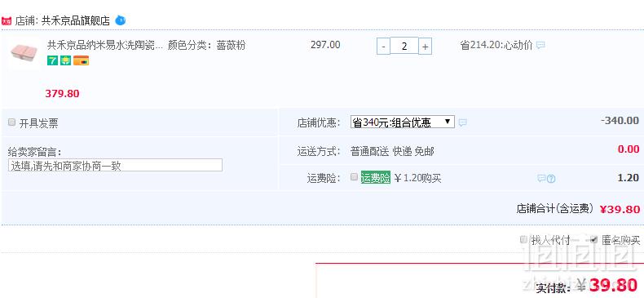Click the Tmall shop icon before 店铺
Screen dimensions: 644x298
[x=7, y=20]
